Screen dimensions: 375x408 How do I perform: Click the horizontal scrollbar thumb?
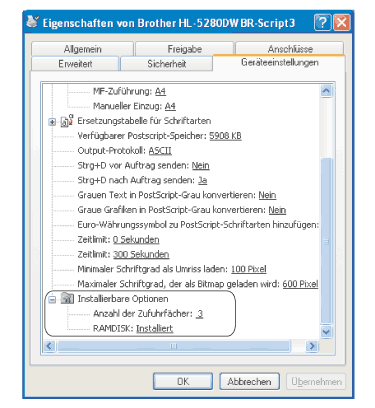pos(173,346)
